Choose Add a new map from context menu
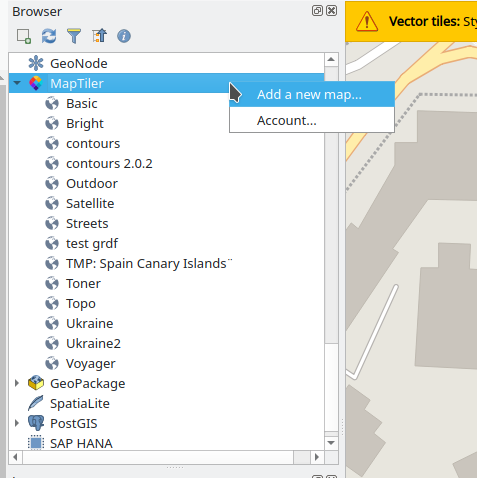The height and width of the screenshot is (478, 477). click(x=312, y=94)
